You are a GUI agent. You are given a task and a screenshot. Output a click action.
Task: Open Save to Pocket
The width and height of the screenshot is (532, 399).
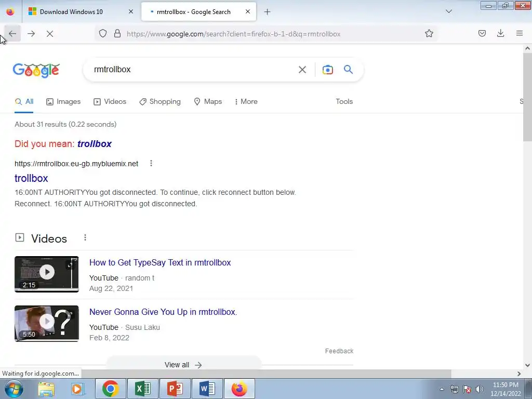point(482,33)
